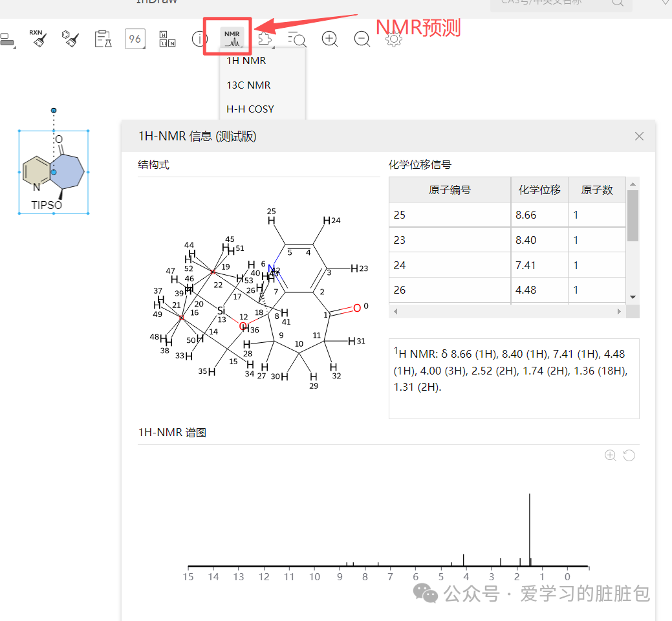Viewport: 672px width, 621px height.
Task: Open the settings gear icon
Action: pyautogui.click(x=394, y=39)
